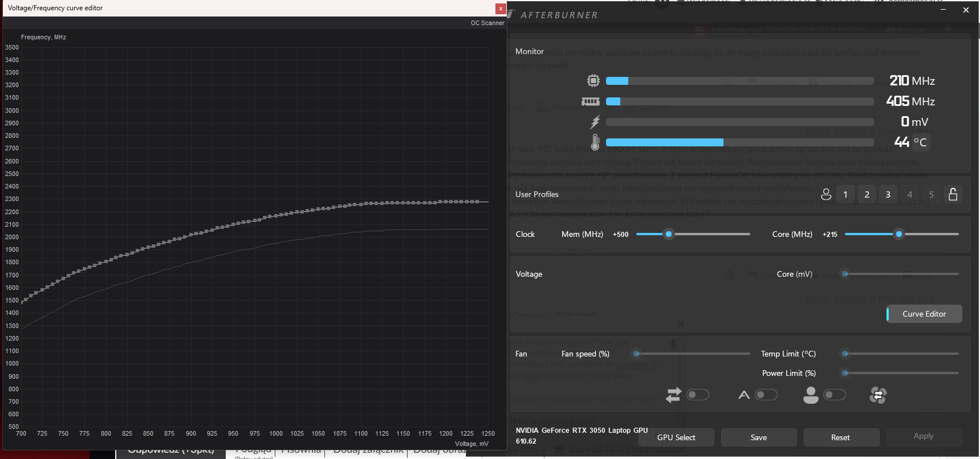Click the fan sync arrows icon

(x=673, y=395)
